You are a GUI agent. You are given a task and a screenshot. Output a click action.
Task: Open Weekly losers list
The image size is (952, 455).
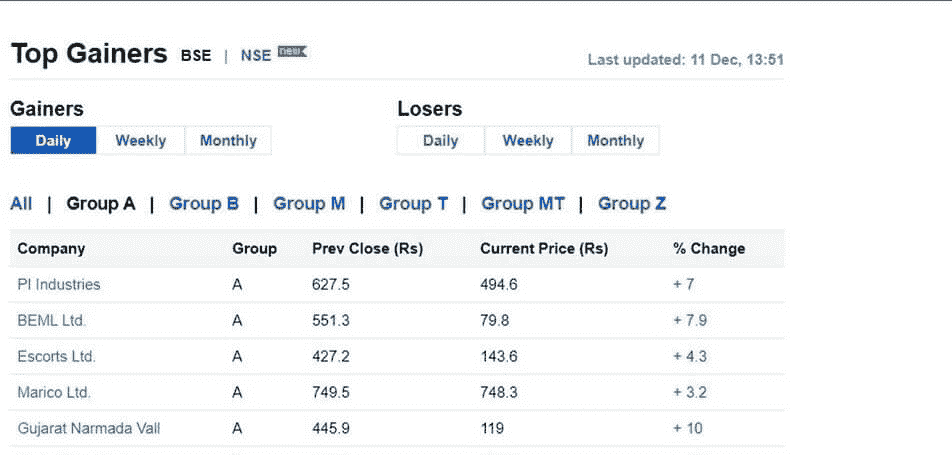pos(528,140)
